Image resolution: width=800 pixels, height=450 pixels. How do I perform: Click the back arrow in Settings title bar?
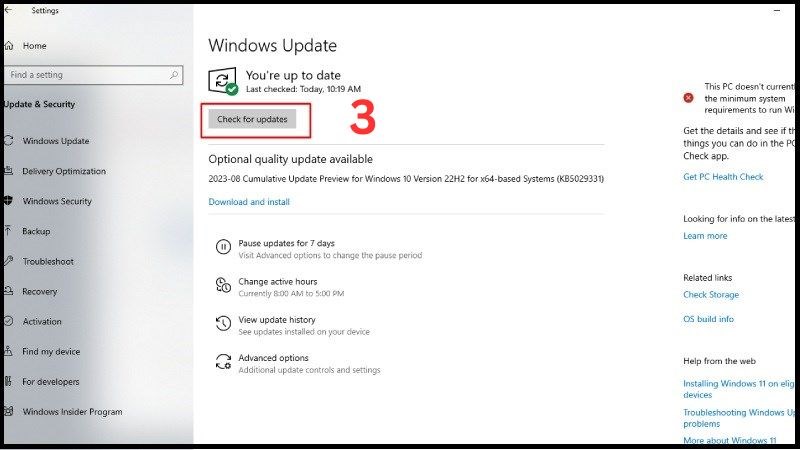(x=8, y=10)
